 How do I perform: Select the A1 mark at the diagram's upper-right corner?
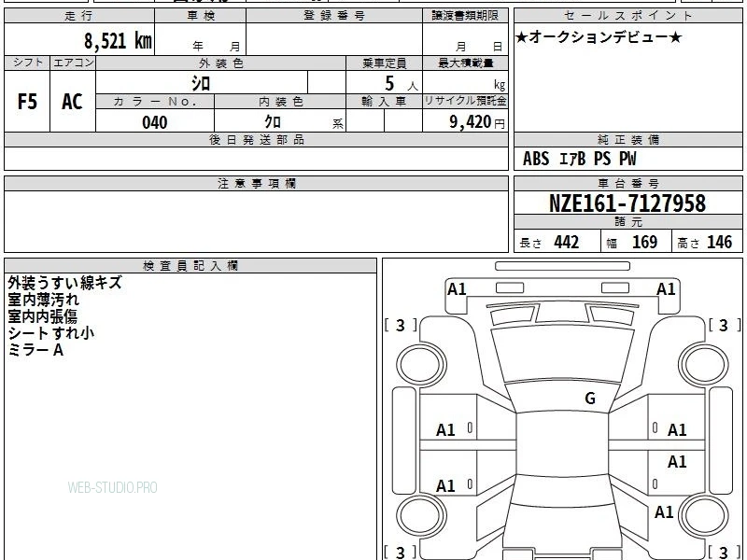[666, 289]
